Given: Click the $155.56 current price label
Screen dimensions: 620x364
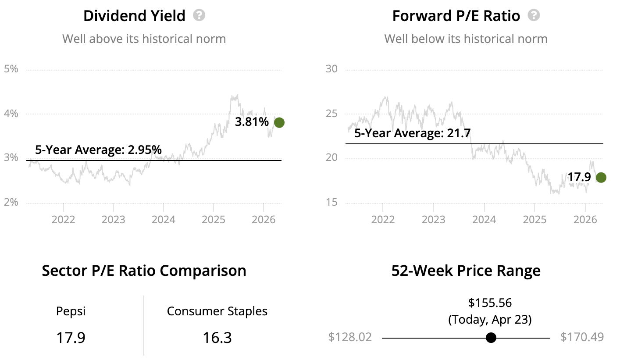Looking at the screenshot, I should 490,303.
